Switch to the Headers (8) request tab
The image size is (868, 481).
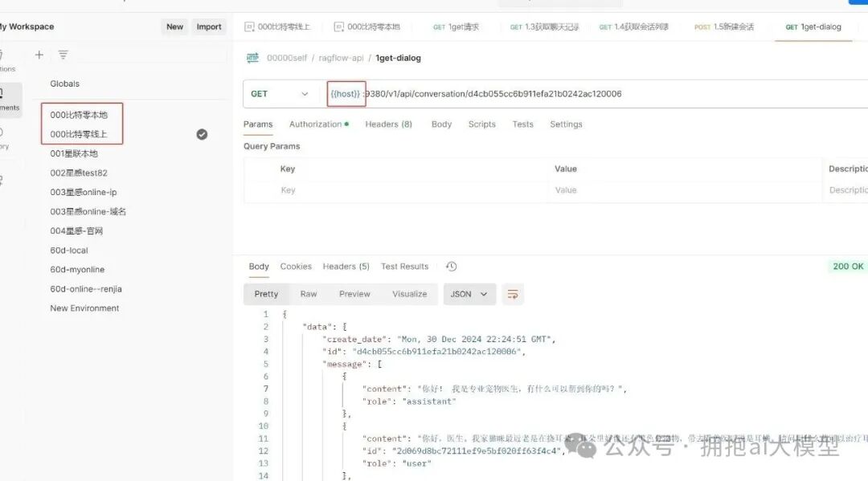click(388, 124)
